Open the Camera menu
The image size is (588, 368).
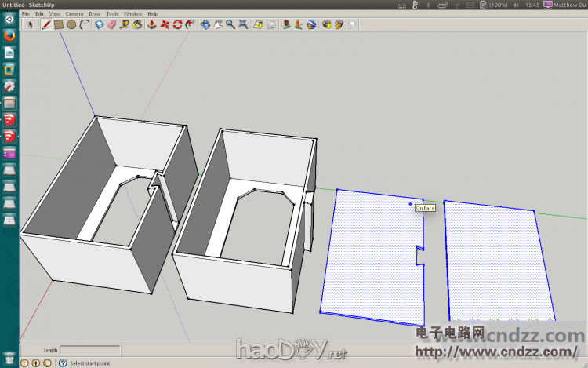point(74,14)
